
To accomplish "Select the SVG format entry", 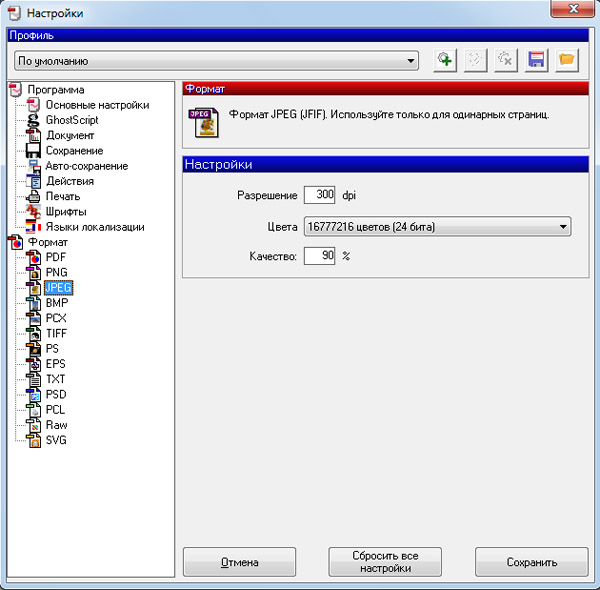I will coord(56,440).
